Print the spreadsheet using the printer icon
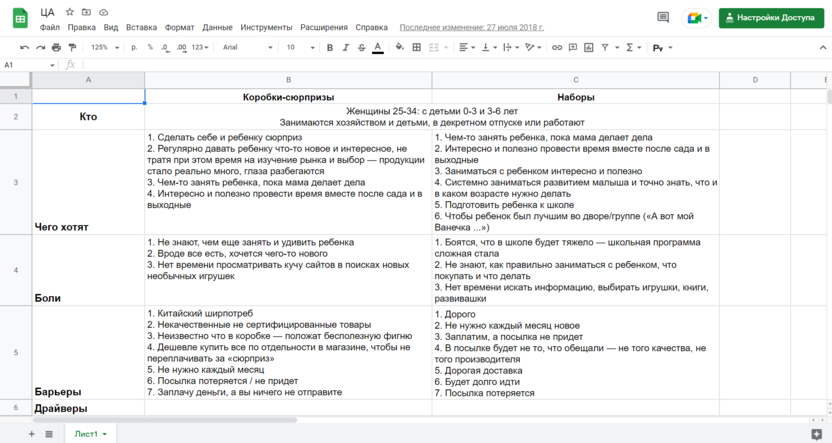832x443 pixels. pos(56,47)
